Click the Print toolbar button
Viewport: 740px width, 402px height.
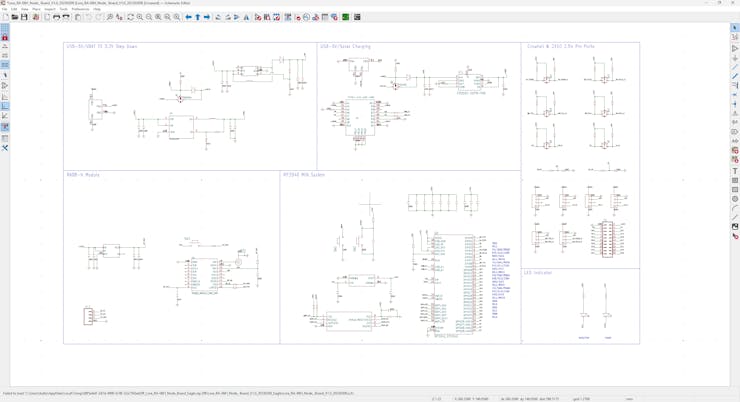click(x=57, y=17)
